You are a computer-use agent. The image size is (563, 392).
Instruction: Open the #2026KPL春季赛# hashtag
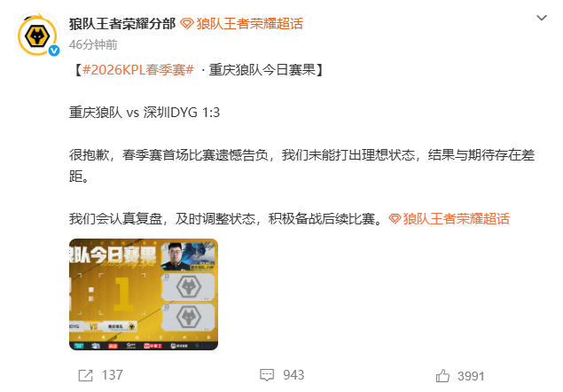coord(138,70)
